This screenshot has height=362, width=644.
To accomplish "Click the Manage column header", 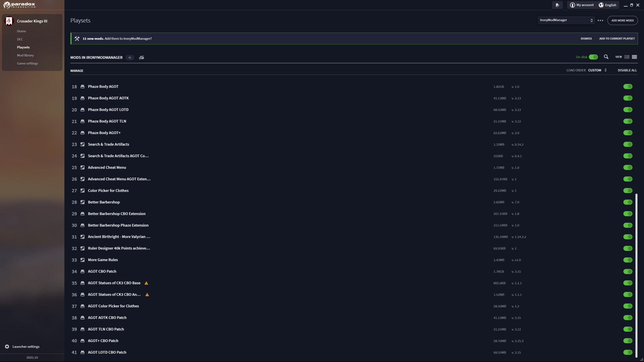I will [x=77, y=71].
